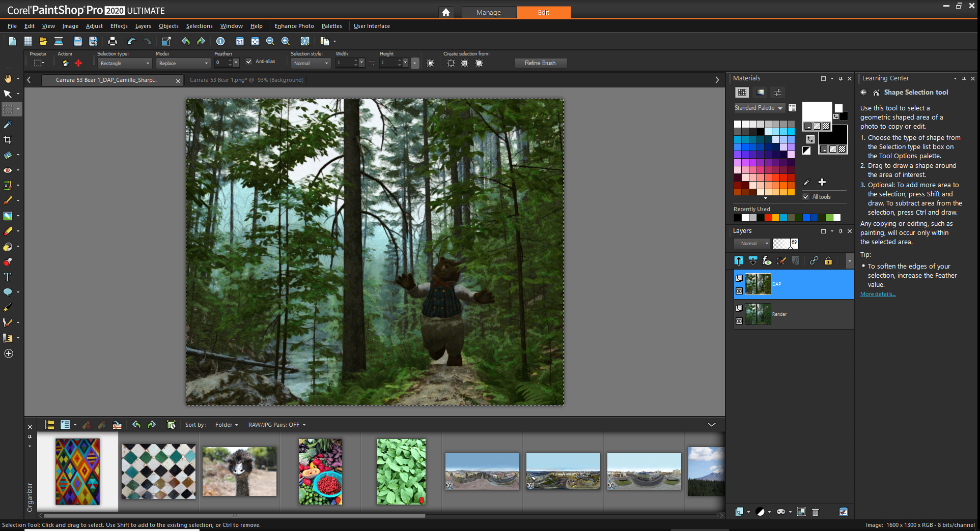Open the Enhance Photo menu button
The image size is (980, 531).
294,26
